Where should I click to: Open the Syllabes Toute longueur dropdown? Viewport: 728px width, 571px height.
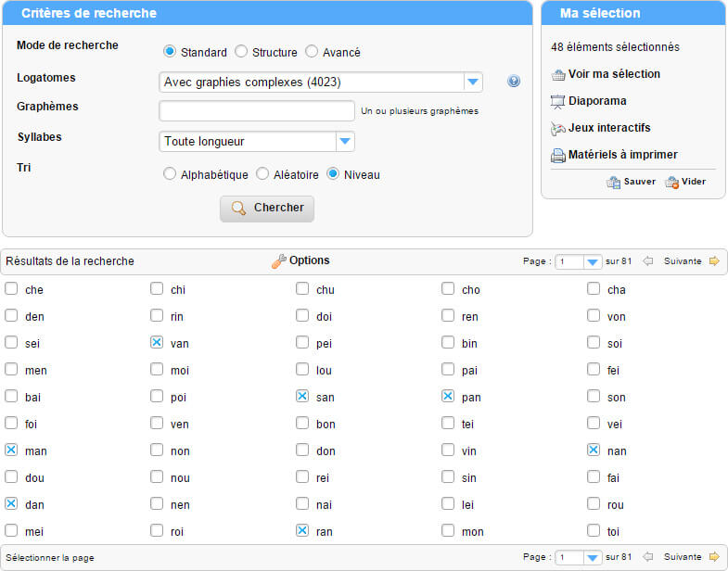pyautogui.click(x=345, y=141)
